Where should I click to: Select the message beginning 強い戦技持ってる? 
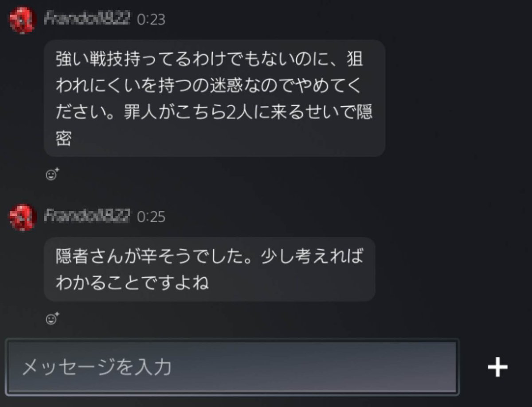(215, 98)
